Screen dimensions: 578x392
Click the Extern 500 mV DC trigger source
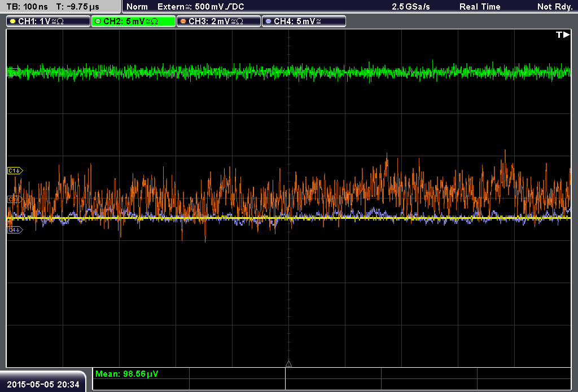click(x=200, y=7)
